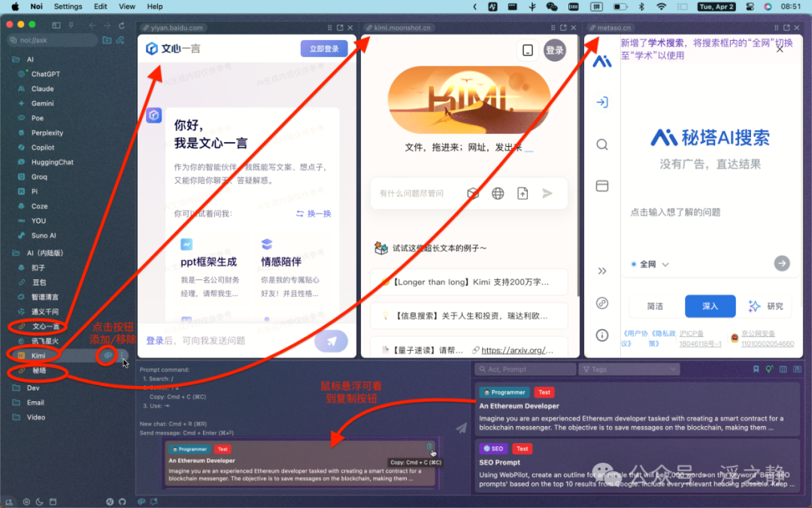
Task: Send message in 文心一言 panel
Action: (331, 341)
